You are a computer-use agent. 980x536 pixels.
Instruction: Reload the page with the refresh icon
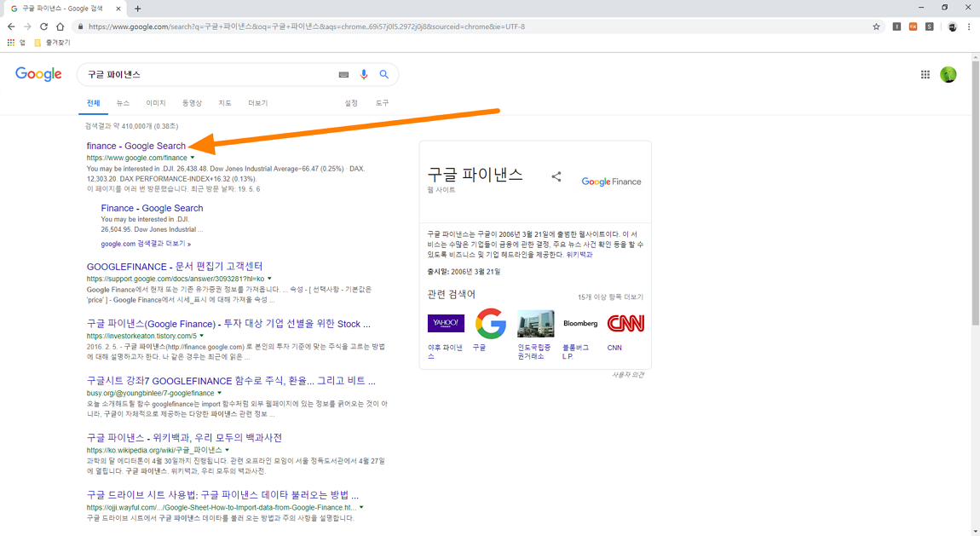[43, 27]
